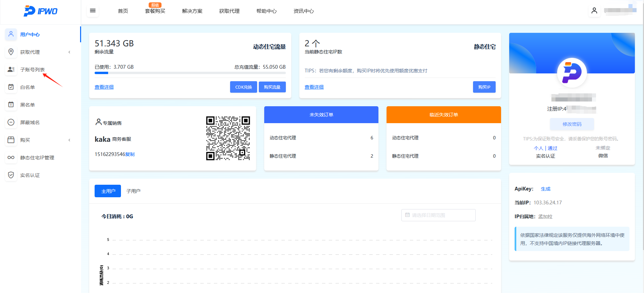644x293 pixels.
Task: Click the IPWO logo
Action: tap(41, 11)
